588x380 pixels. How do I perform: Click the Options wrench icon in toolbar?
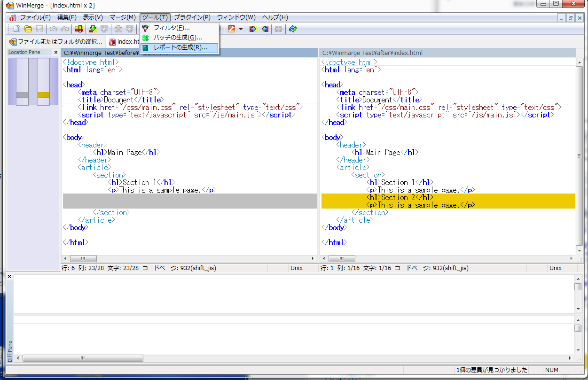pos(231,29)
